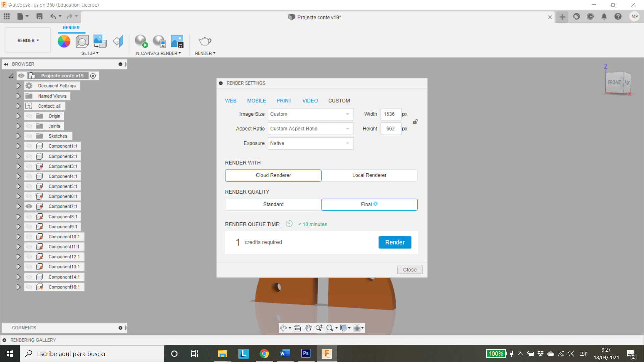The height and width of the screenshot is (362, 644).
Task: Switch to the VIDEO render tab
Action: (310, 100)
